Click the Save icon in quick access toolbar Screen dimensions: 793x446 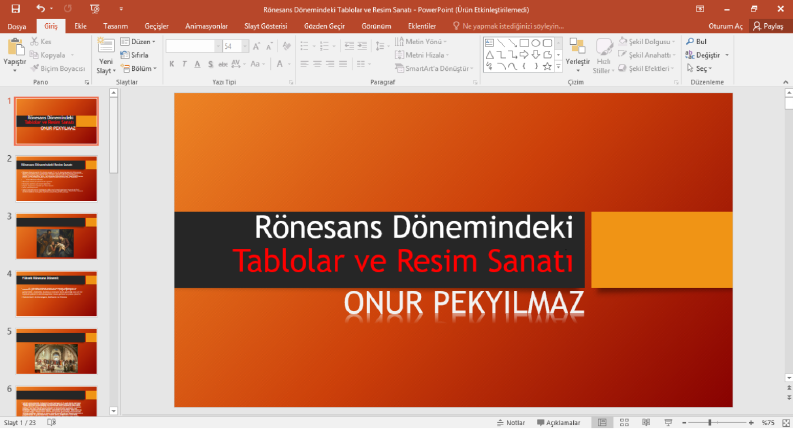coord(16,9)
